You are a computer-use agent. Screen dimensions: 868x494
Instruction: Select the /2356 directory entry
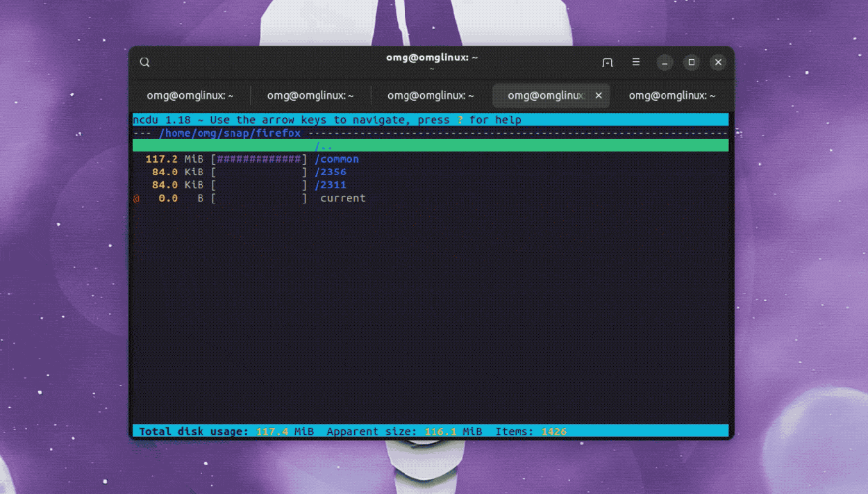(331, 172)
